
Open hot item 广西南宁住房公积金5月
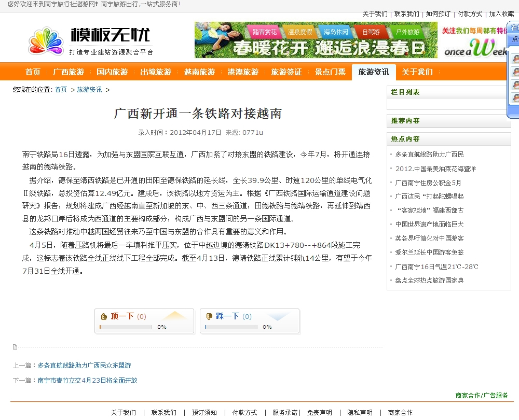(428, 183)
